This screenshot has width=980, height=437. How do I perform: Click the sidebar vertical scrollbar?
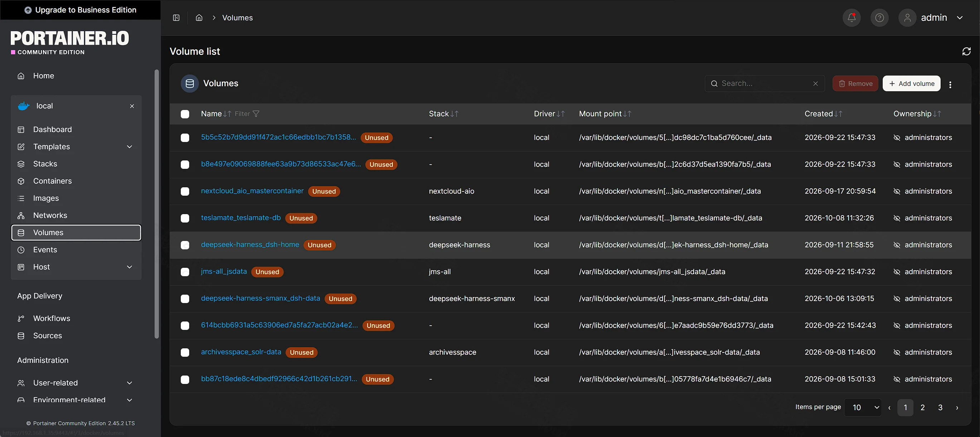pos(156,204)
